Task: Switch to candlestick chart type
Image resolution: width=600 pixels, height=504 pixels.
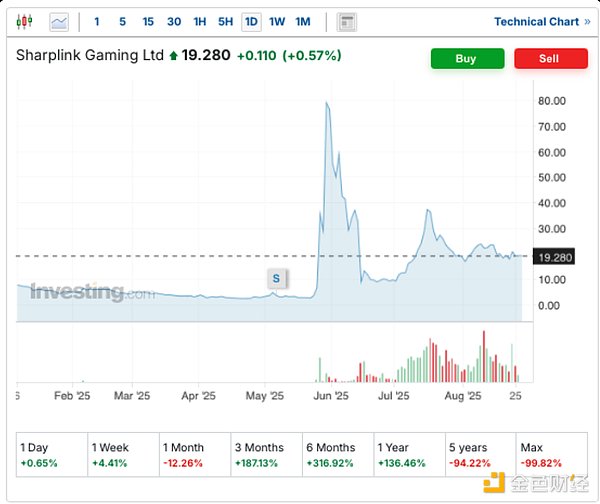Action: 25,21
